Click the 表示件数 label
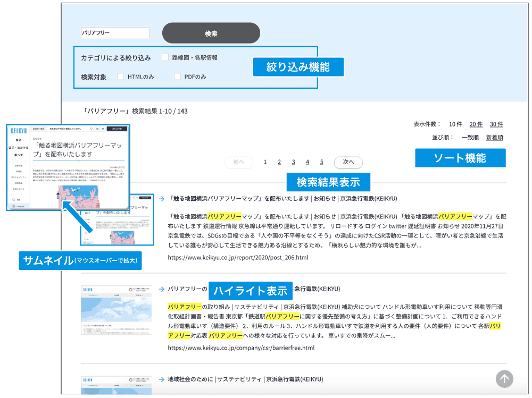The width and height of the screenshot is (532, 398). pyautogui.click(x=427, y=124)
